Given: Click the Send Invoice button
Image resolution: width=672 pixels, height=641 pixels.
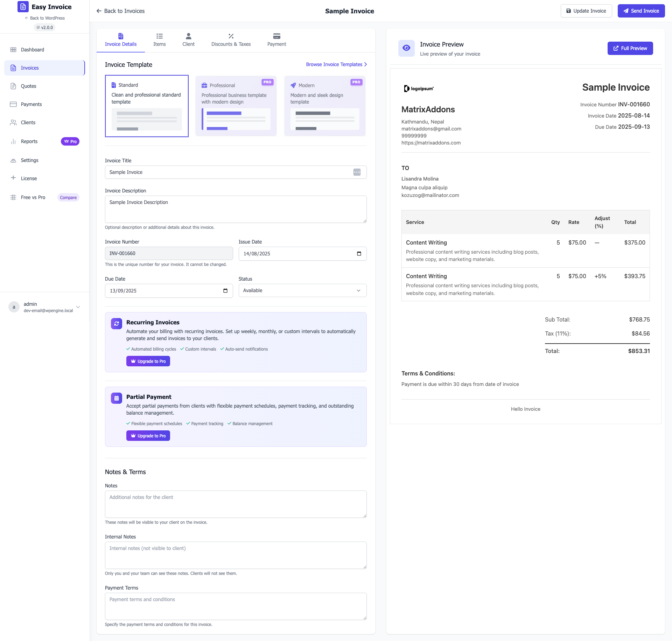Looking at the screenshot, I should pos(641,11).
